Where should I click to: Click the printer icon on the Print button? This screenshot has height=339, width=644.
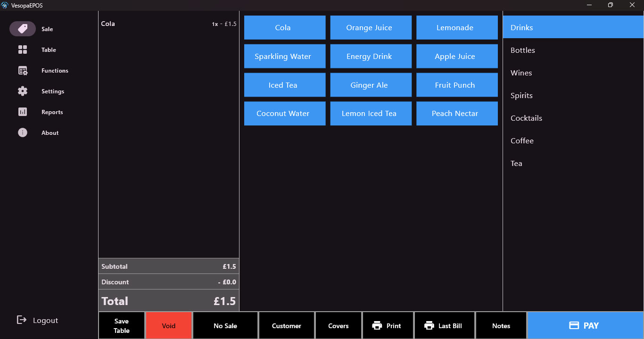[x=377, y=325]
